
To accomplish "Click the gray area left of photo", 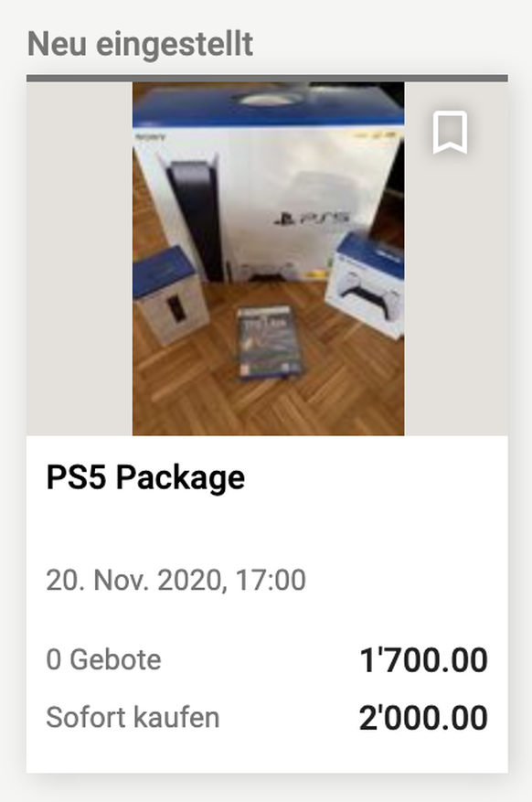I will click(80, 259).
